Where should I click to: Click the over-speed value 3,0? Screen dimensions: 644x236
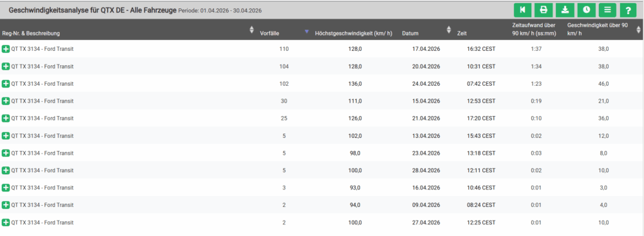[603, 188]
